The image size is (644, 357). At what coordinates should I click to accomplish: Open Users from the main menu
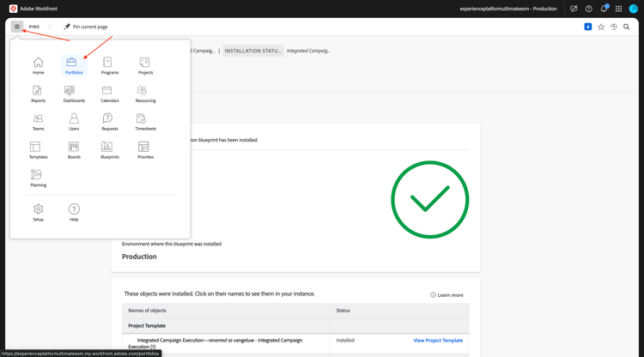tap(74, 122)
